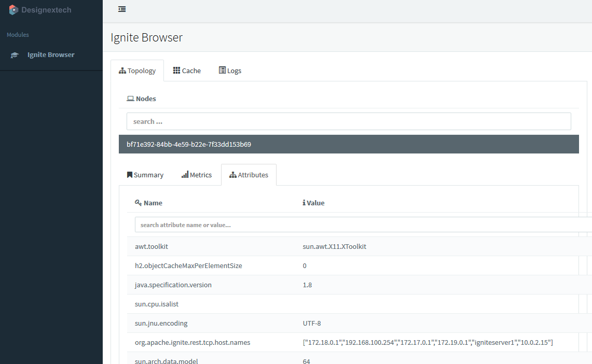Viewport: 592px width, 364px height.
Task: Click the Name column header
Action: point(153,203)
